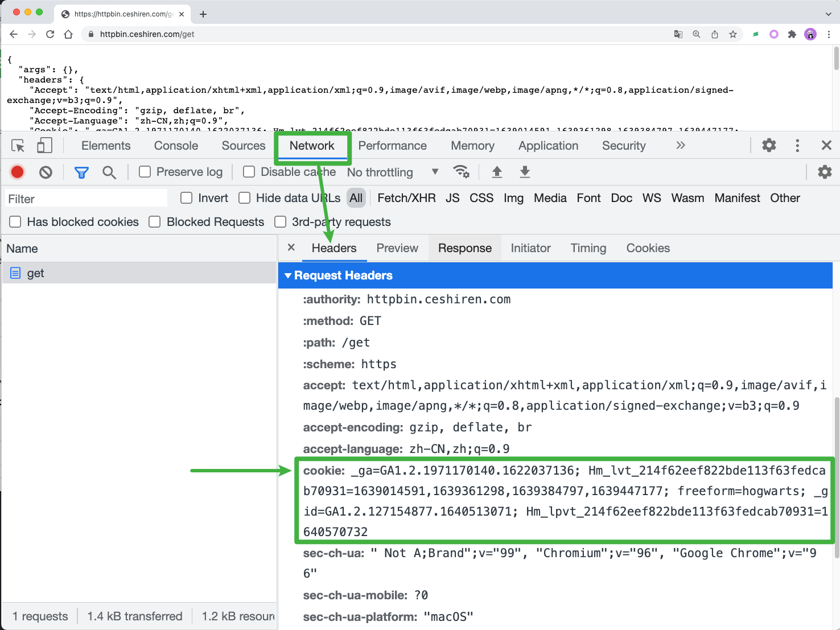Enable the Preserve log checkbox
Screen dimensions: 840x630
[x=145, y=172]
